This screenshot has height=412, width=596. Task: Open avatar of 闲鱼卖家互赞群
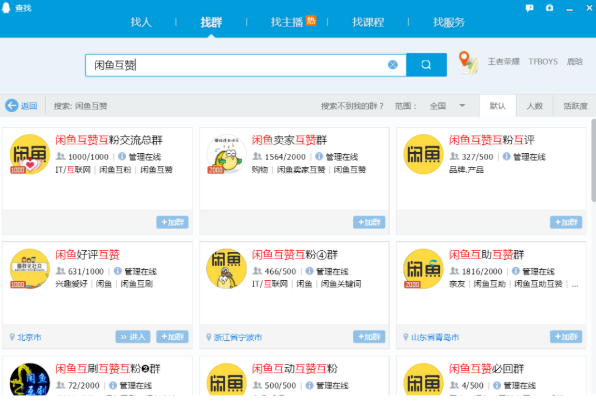pos(227,154)
